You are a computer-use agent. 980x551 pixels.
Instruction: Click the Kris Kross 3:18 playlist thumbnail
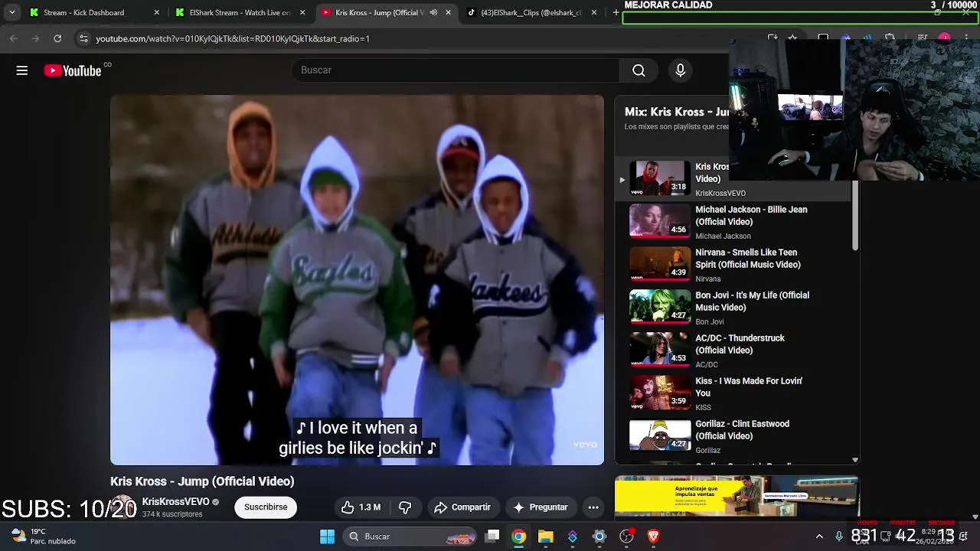click(x=660, y=178)
